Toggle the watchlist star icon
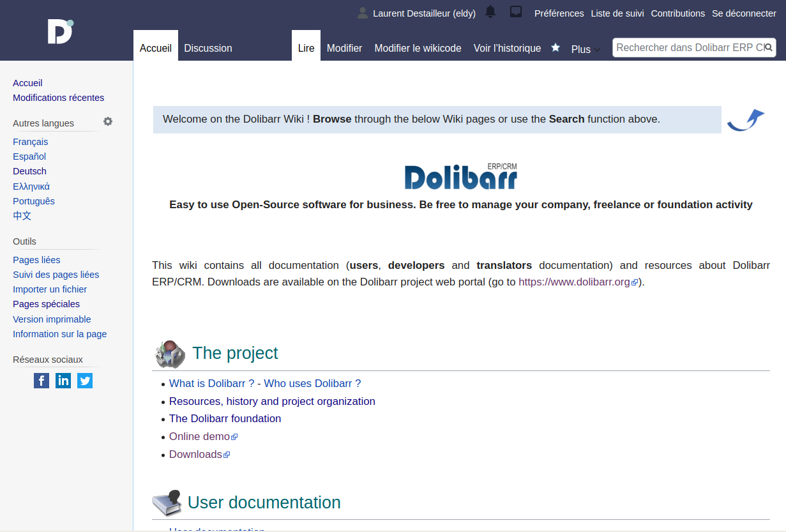This screenshot has width=786, height=532. (x=555, y=47)
